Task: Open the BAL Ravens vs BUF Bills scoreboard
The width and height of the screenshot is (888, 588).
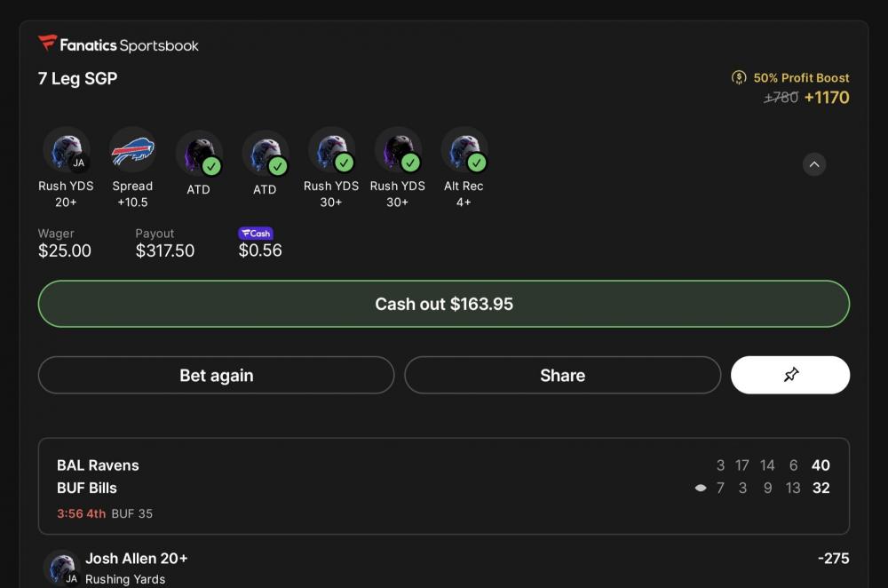Action: coord(443,486)
